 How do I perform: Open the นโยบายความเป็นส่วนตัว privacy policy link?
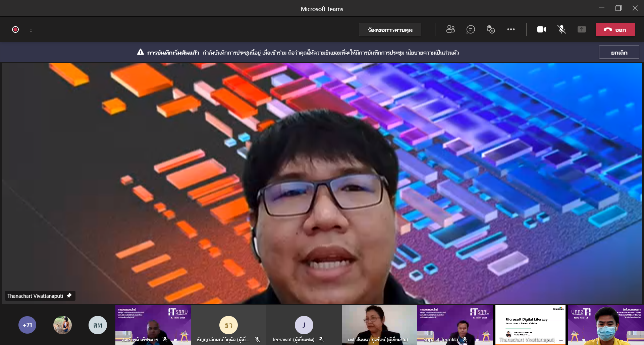pyautogui.click(x=432, y=53)
